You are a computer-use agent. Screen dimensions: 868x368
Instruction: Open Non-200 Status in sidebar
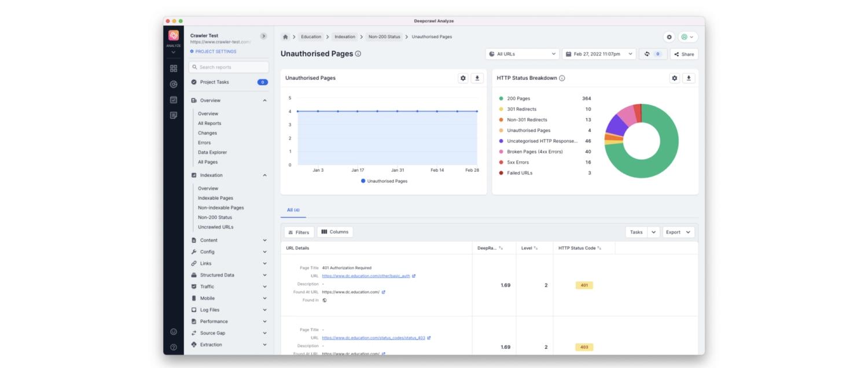pyautogui.click(x=215, y=218)
